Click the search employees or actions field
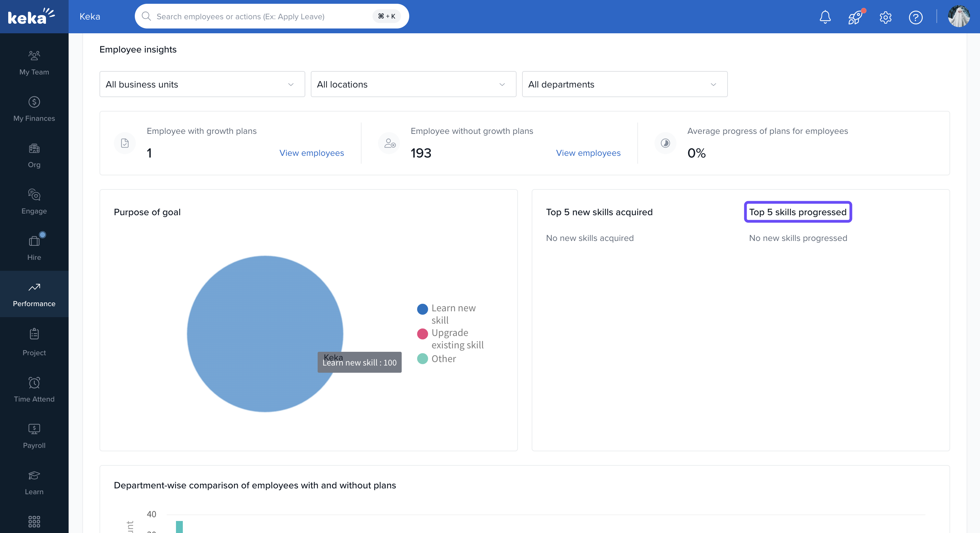980x533 pixels. pos(262,16)
